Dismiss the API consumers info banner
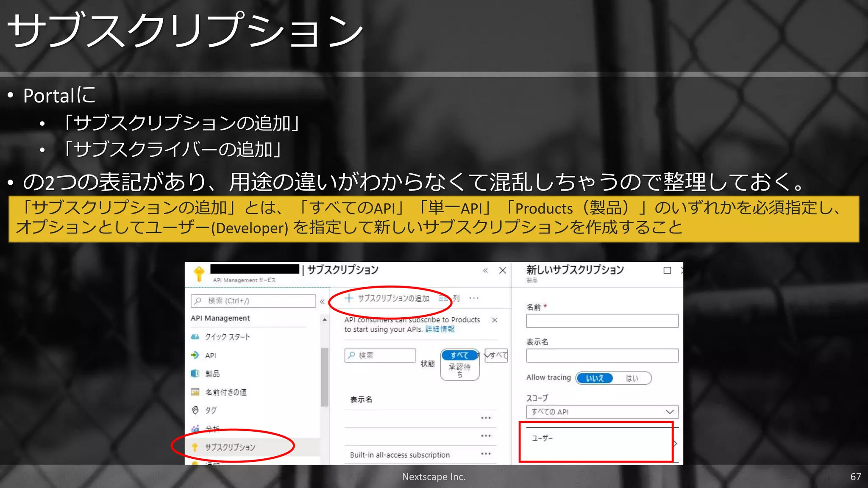 494,320
